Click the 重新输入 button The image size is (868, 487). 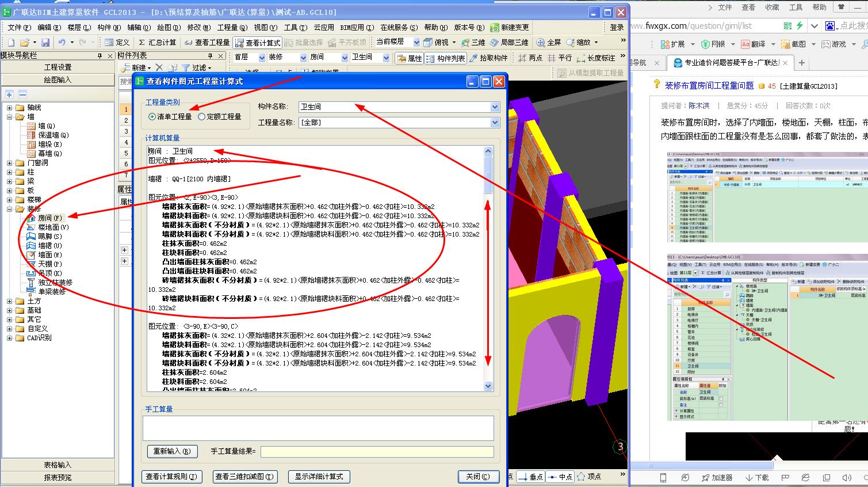tap(172, 451)
